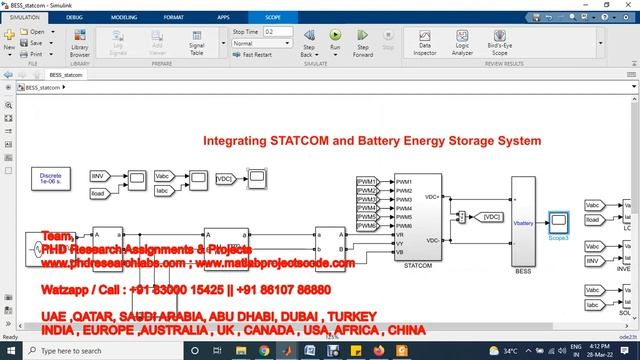Open the Data Inspector
The height and width of the screenshot is (360, 640).
click(424, 42)
